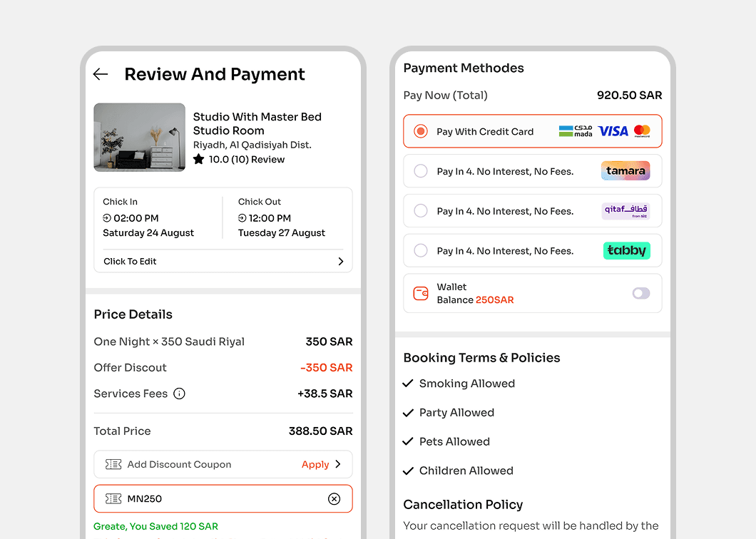The width and height of the screenshot is (756, 539).
Task: Click the Services Fees info icon
Action: [180, 394]
